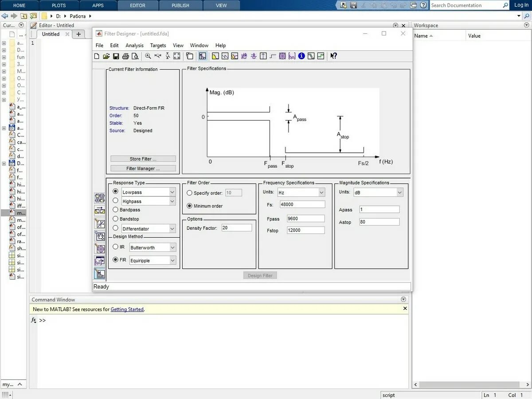Screen dimensions: 532x399
Task: Show Filter Information blue info icon
Action: pyautogui.click(x=301, y=56)
